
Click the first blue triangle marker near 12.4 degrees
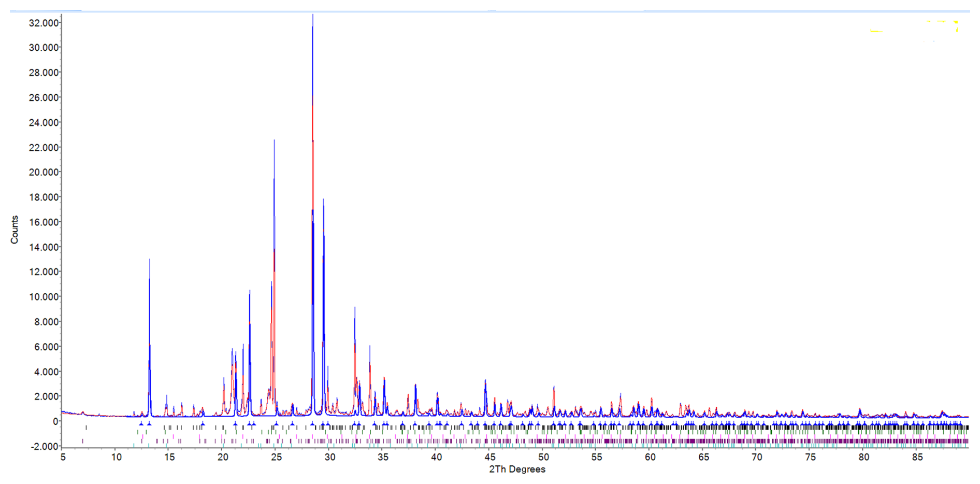coord(141,424)
